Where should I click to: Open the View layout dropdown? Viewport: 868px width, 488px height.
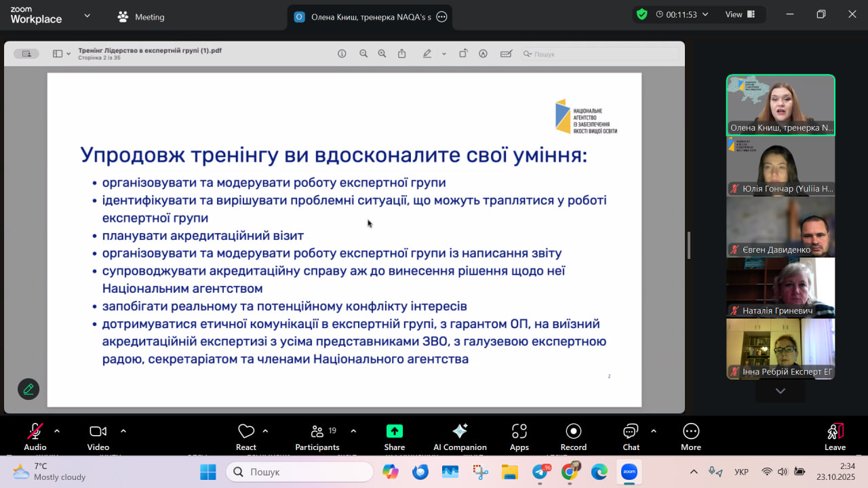click(x=741, y=14)
